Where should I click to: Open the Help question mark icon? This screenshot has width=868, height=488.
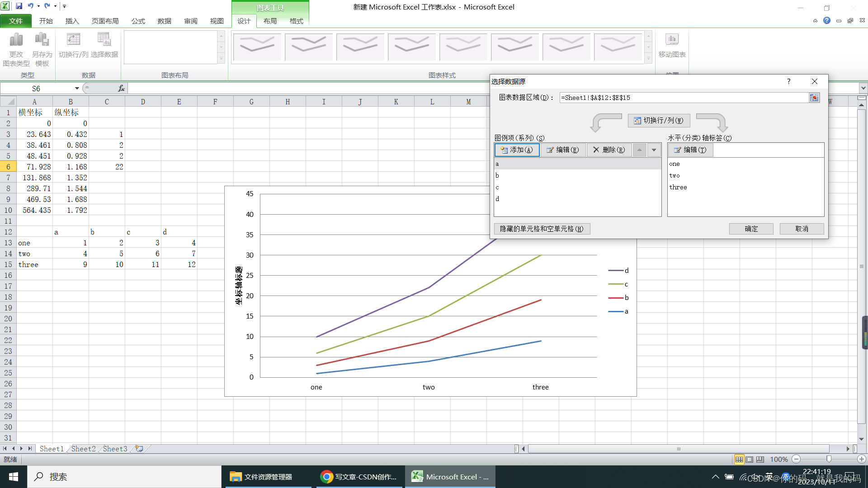[x=827, y=20]
